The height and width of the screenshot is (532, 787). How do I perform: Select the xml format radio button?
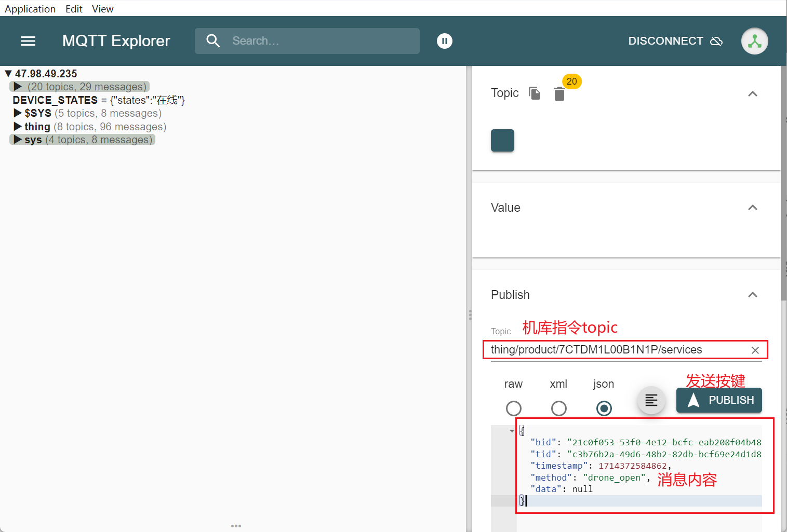pos(558,408)
